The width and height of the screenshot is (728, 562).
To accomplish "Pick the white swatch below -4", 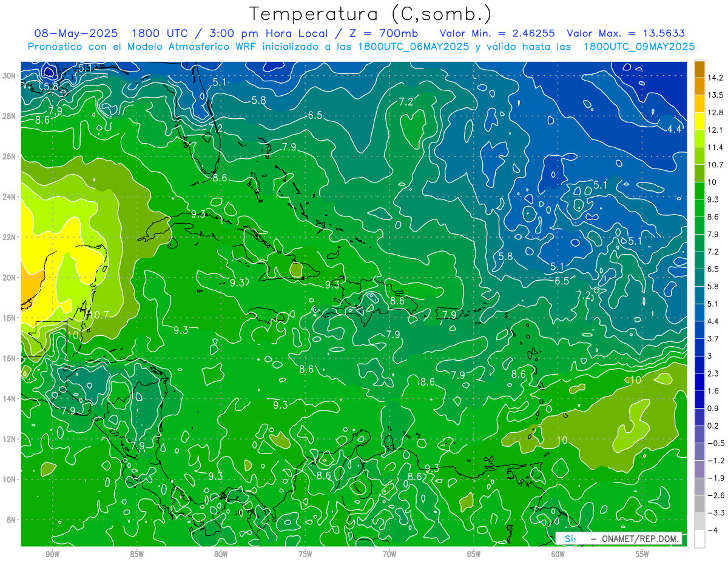I will point(699,539).
